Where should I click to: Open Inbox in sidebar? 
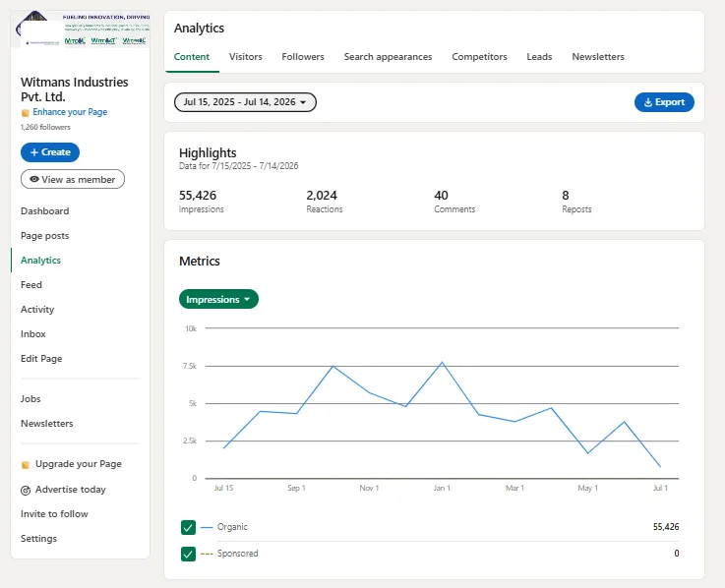[33, 334]
